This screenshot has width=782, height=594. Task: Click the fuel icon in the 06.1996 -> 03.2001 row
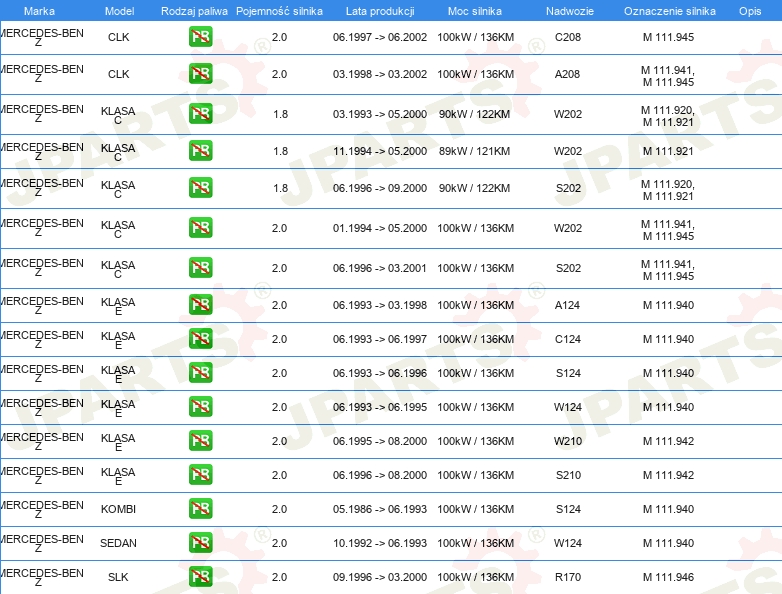coord(200,267)
